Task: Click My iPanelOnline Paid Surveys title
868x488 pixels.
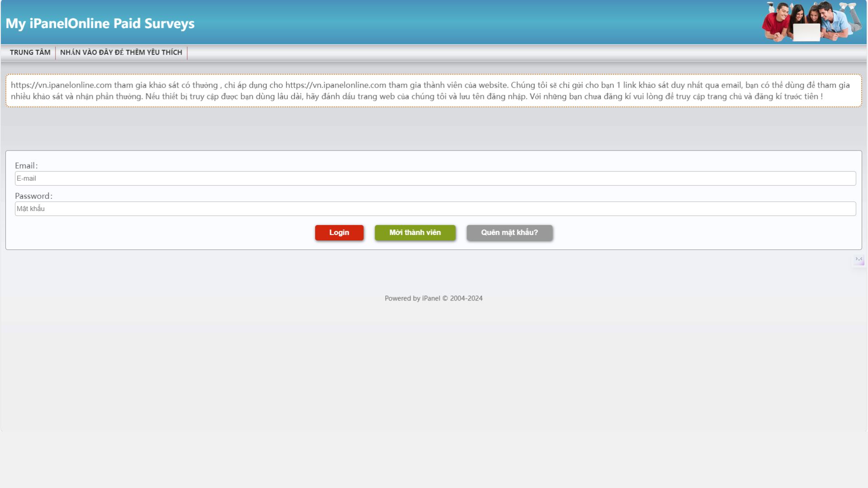Action: [x=100, y=23]
